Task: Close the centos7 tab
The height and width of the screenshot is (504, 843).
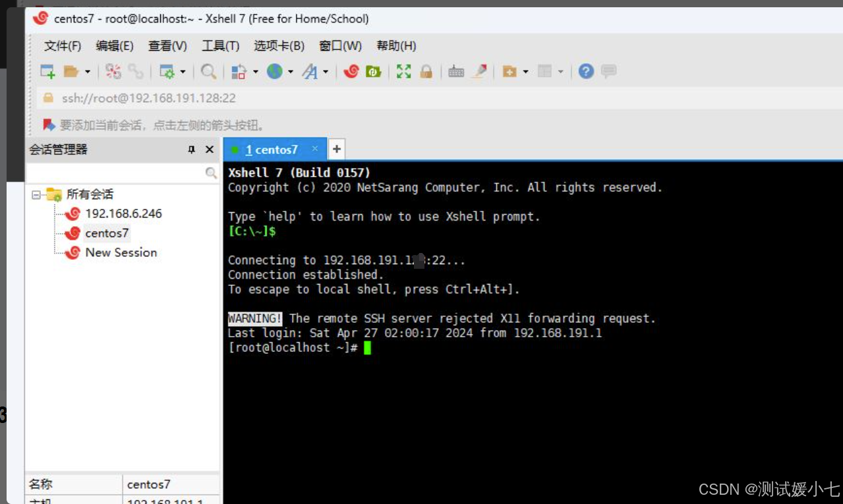Action: pyautogui.click(x=315, y=149)
